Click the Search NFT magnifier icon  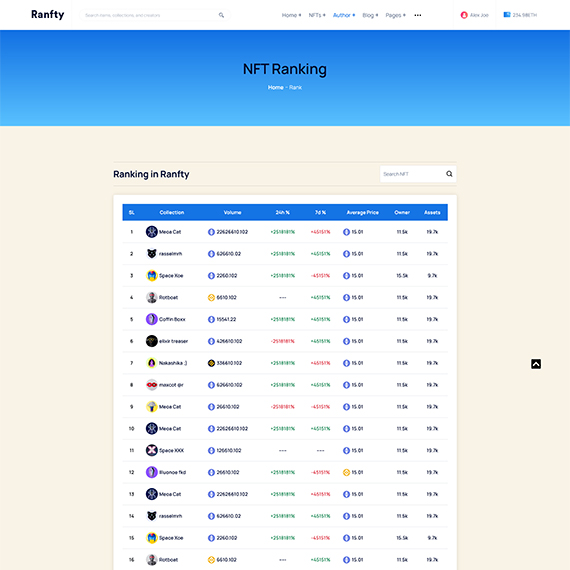pos(449,174)
